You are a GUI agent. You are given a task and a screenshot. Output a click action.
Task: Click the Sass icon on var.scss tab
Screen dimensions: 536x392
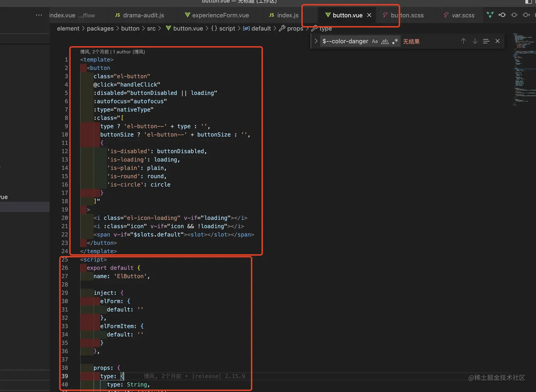coord(446,15)
